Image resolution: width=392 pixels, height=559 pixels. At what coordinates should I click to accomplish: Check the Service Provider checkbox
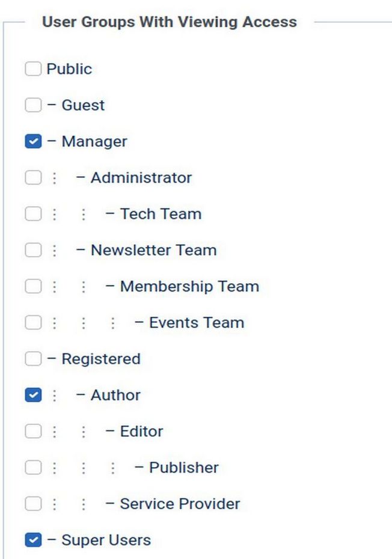coord(33,504)
